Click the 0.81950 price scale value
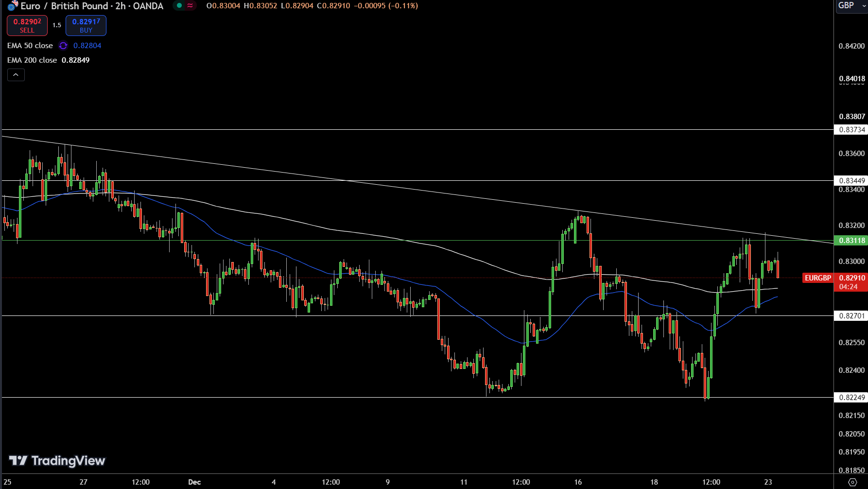The height and width of the screenshot is (489, 868). click(851, 452)
